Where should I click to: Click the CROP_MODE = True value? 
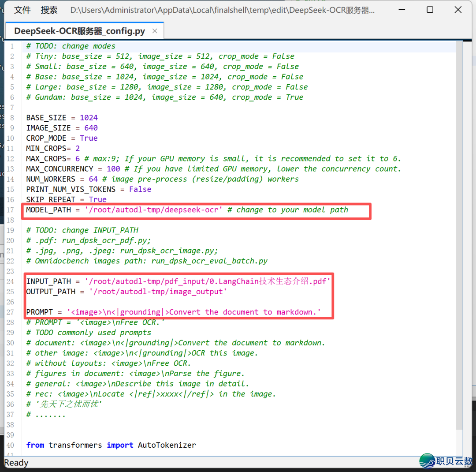point(89,138)
